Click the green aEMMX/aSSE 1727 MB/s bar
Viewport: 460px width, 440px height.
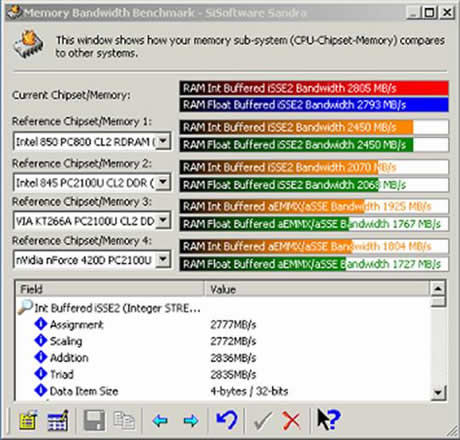tap(314, 264)
